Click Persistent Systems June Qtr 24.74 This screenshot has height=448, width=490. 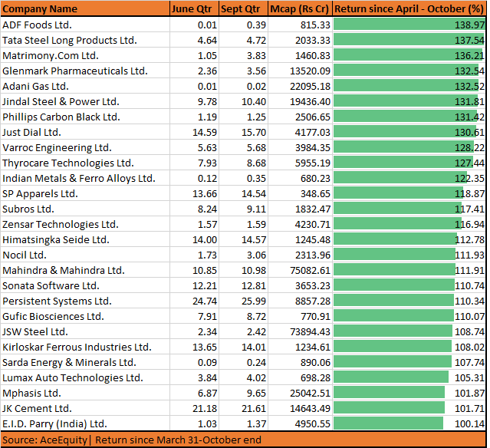pyautogui.click(x=205, y=301)
